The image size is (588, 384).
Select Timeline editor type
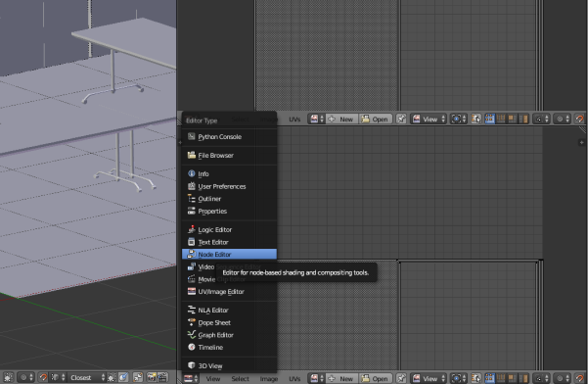pos(229,347)
